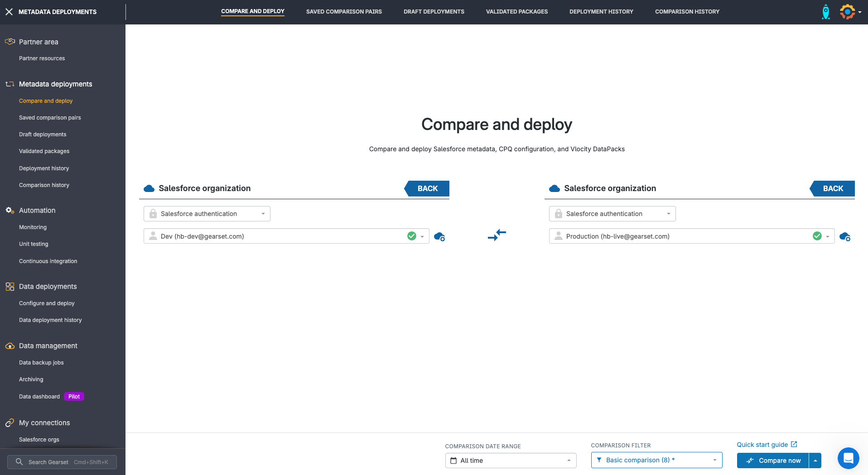Expand the Compare now split-button arrow
Screen dimensions: 868x475
815,460
